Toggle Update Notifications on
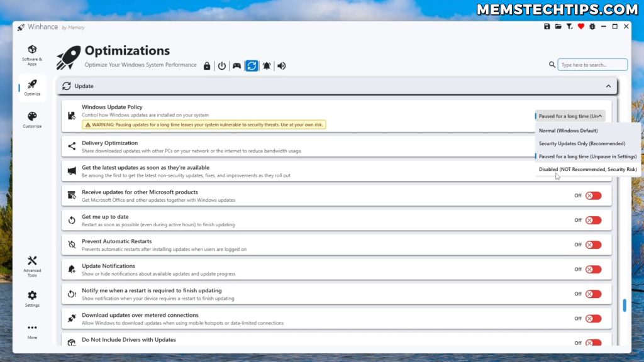 (x=592, y=269)
